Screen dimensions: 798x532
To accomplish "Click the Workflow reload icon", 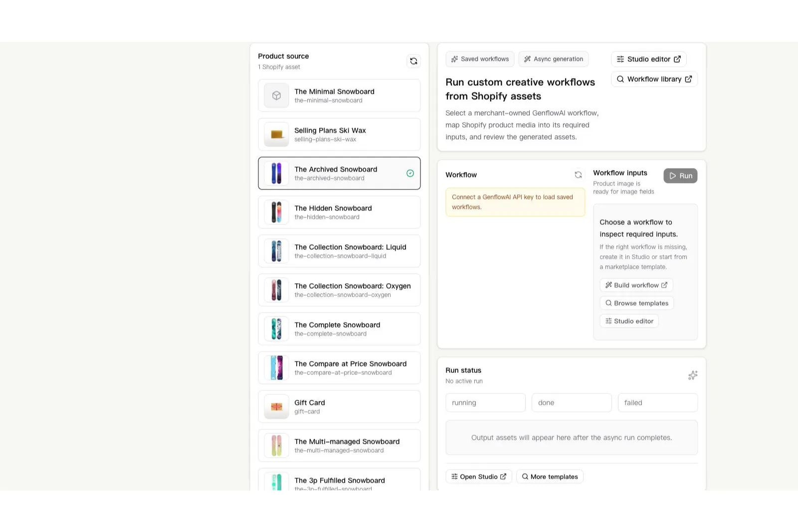I will point(578,175).
